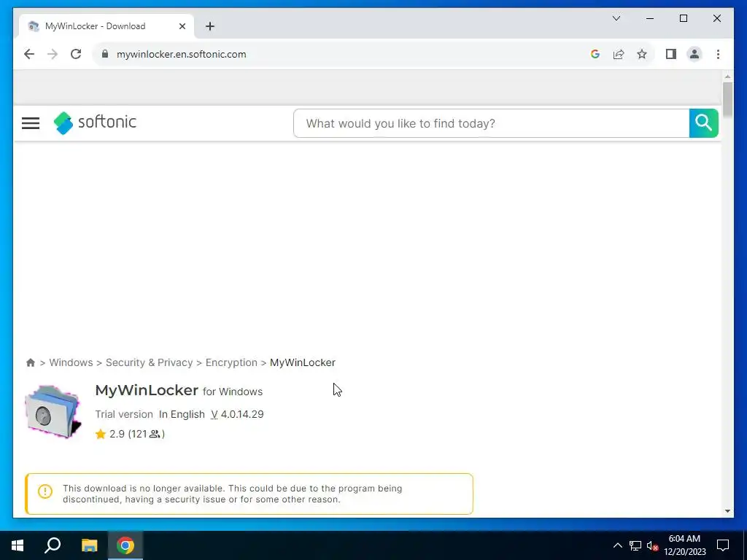Image resolution: width=747 pixels, height=560 pixels.
Task: Click the 'Trial version' label
Action: click(124, 414)
